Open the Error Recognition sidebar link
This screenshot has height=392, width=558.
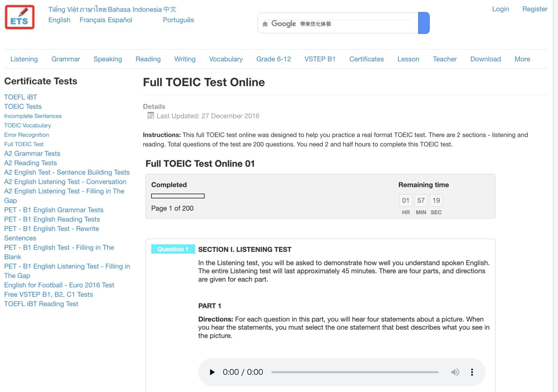[26, 135]
